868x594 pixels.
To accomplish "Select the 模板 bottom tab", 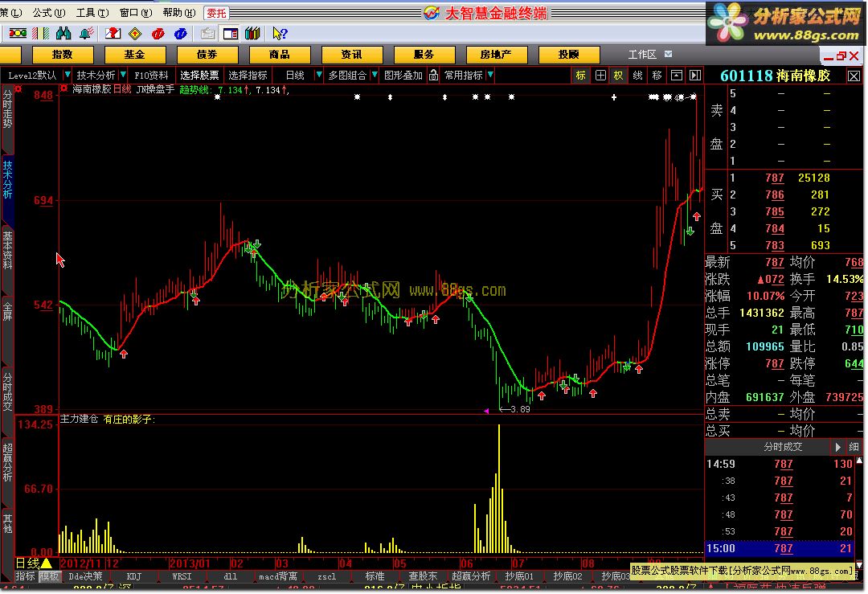I will [x=49, y=576].
